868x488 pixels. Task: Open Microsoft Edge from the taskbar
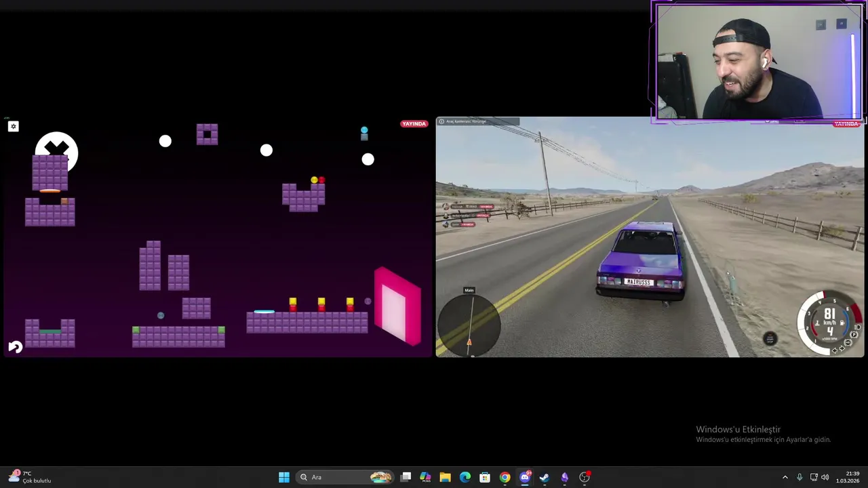(465, 477)
